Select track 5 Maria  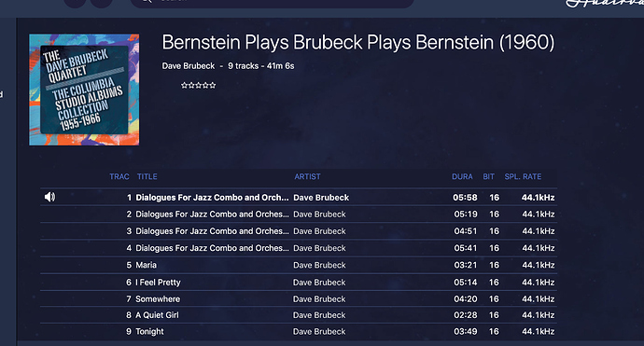point(299,265)
